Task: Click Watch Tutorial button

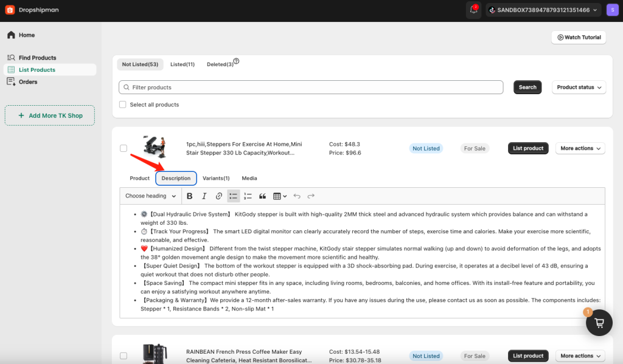Action: [579, 37]
